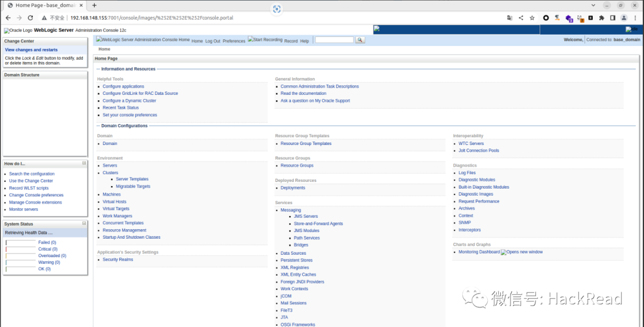This screenshot has width=644, height=327.
Task: Open the SNMP link
Action: click(465, 223)
